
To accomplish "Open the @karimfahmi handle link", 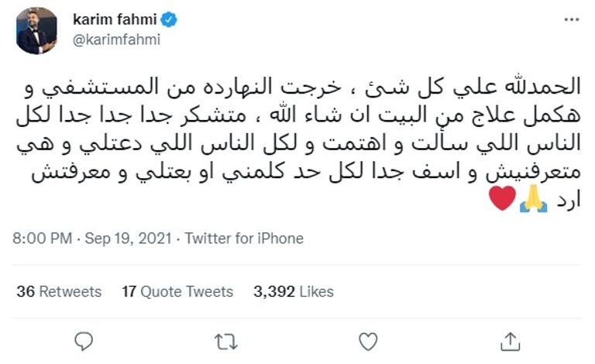I will pyautogui.click(x=116, y=40).
